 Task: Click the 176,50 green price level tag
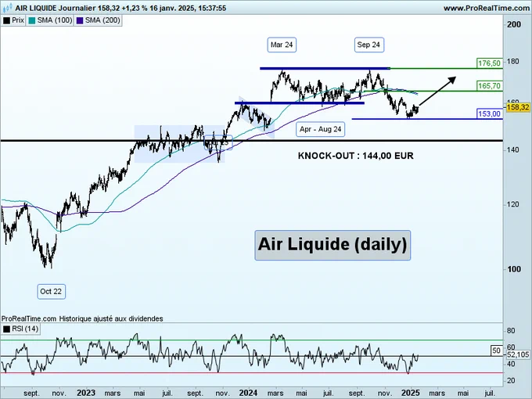[489, 63]
